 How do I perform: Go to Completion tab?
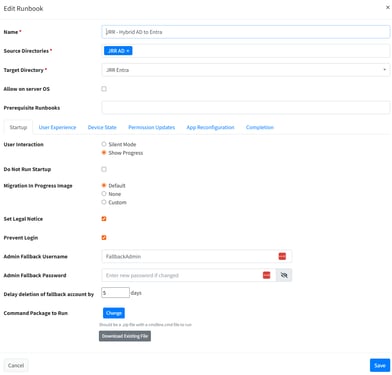coord(260,127)
